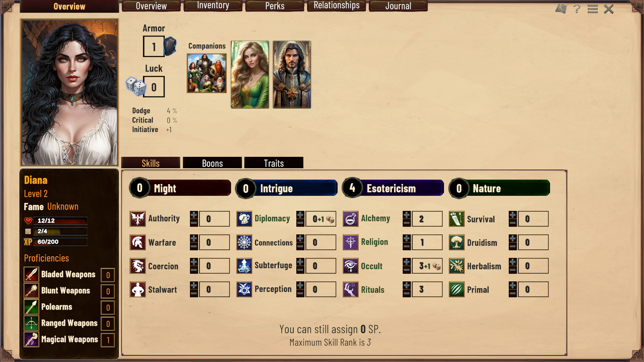644x362 pixels.
Task: Decrease Rituals skill with minus button
Action: click(406, 293)
